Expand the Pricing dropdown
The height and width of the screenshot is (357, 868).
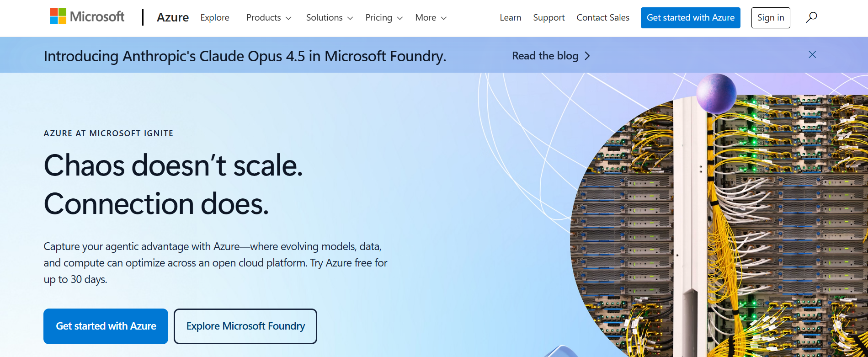[384, 17]
